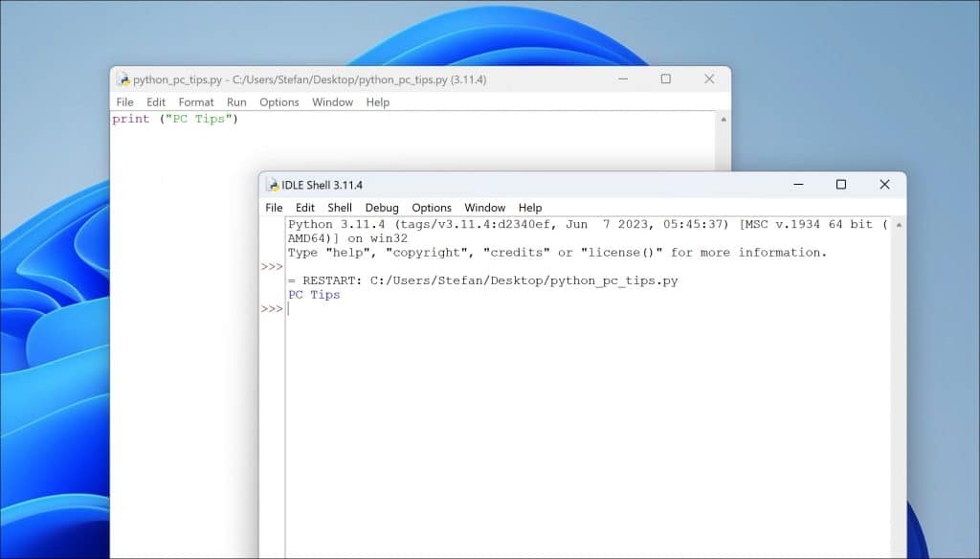
Task: Open the Shell menu in the IDLE Shell
Action: point(340,208)
